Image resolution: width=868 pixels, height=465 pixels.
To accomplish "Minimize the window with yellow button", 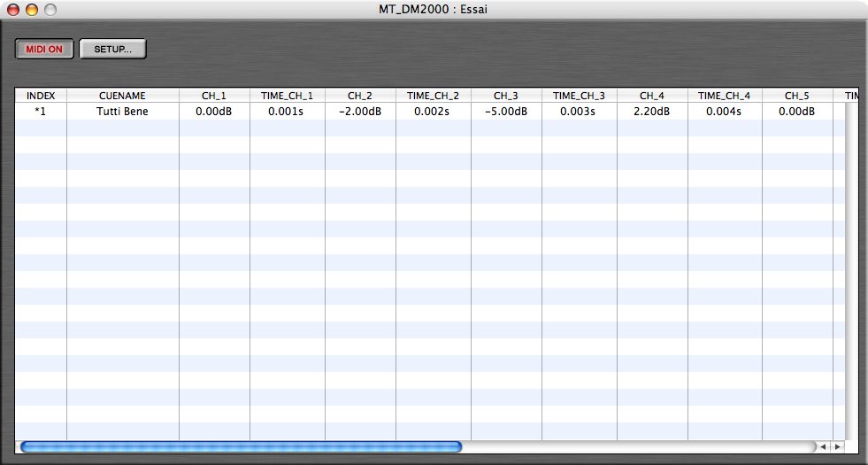I will (32, 10).
